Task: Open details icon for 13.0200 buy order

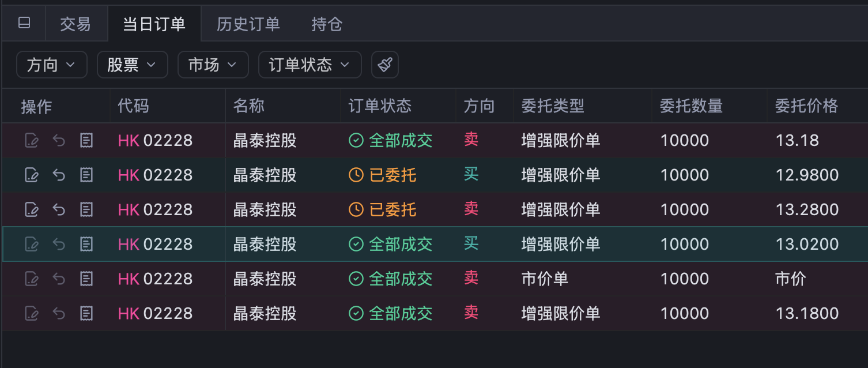Action: tap(86, 245)
